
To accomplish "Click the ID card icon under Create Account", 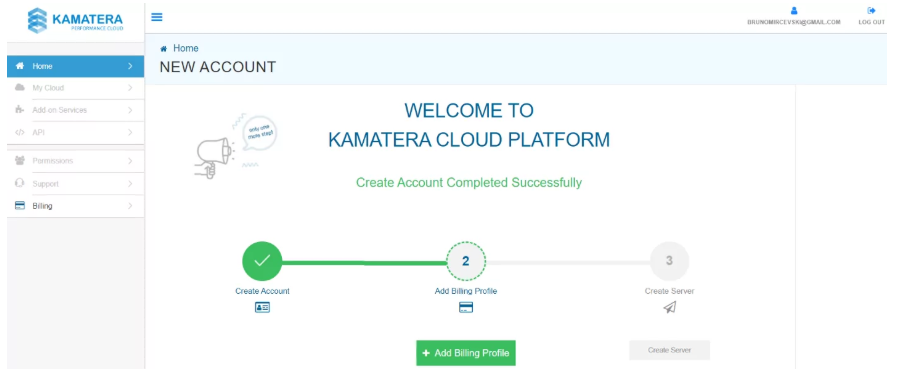I will 262,307.
